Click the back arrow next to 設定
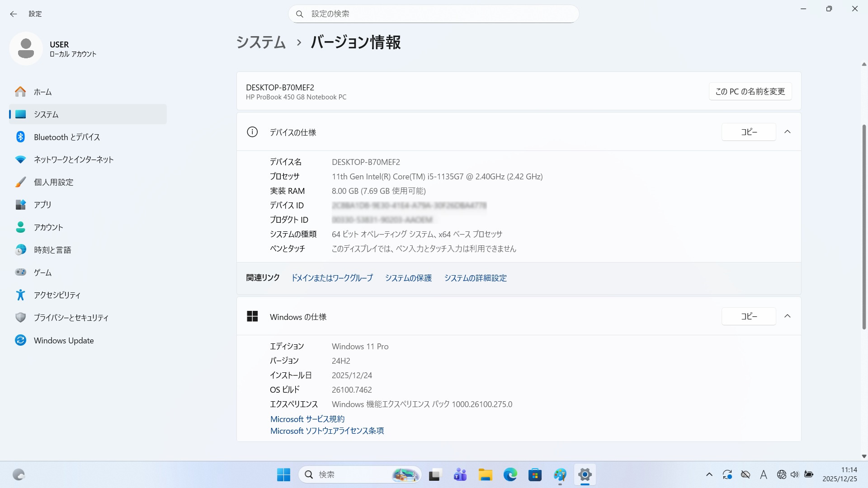 tap(14, 14)
